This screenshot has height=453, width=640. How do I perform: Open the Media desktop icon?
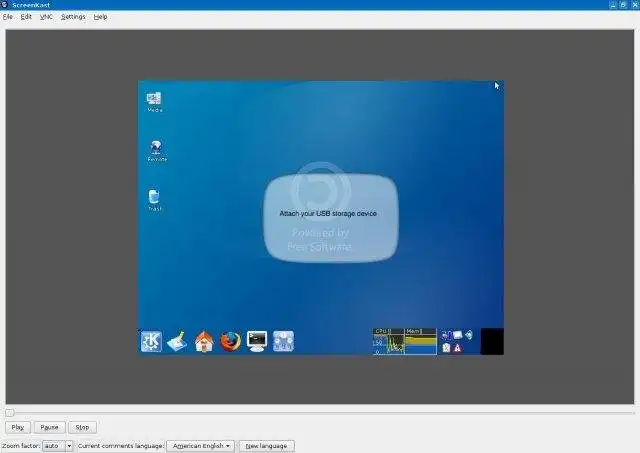coord(154,102)
